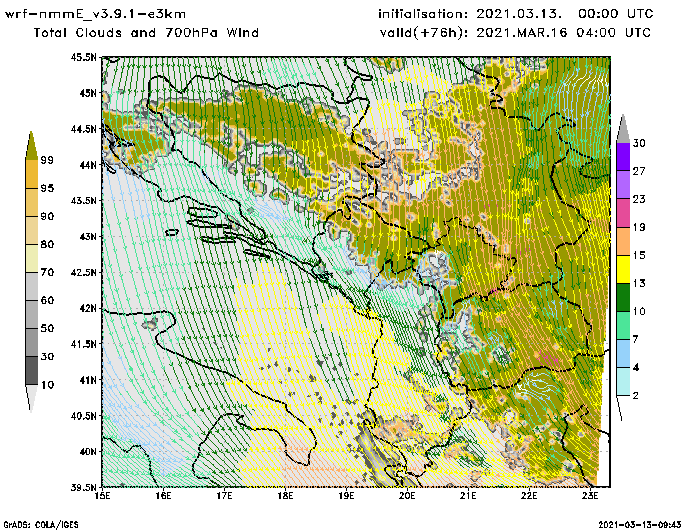Click the cloud scale label 99
This screenshot has height=530, width=700.
[47, 160]
